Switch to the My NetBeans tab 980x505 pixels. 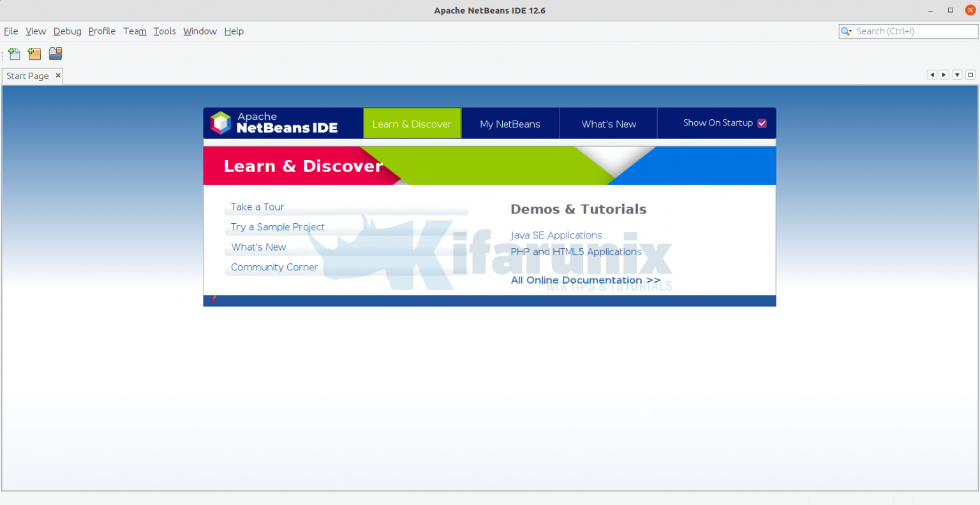click(510, 124)
